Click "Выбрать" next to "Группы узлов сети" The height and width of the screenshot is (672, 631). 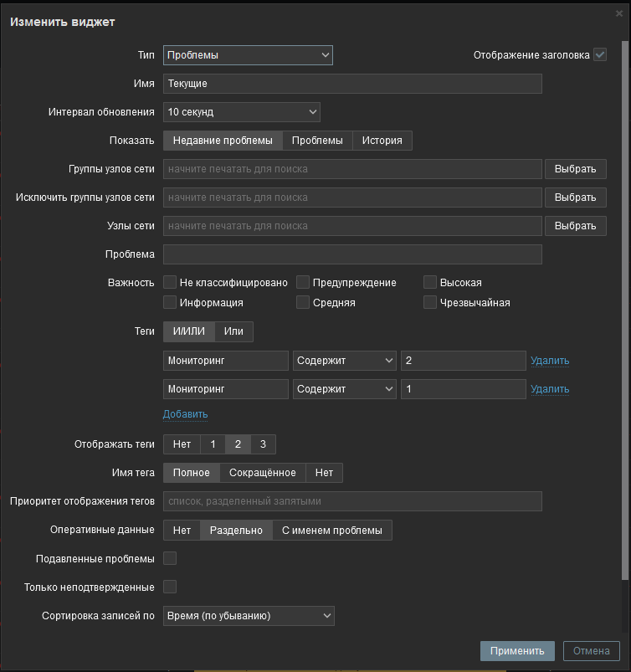coord(575,168)
